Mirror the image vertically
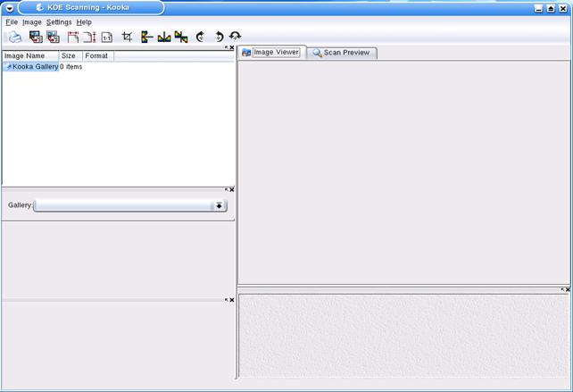This screenshot has width=573, height=392. point(147,37)
